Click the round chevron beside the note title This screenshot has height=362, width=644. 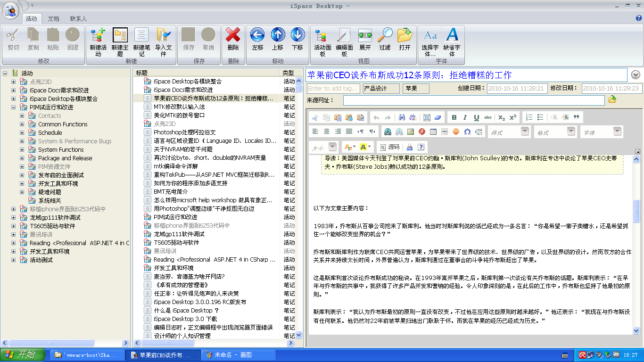point(636,75)
